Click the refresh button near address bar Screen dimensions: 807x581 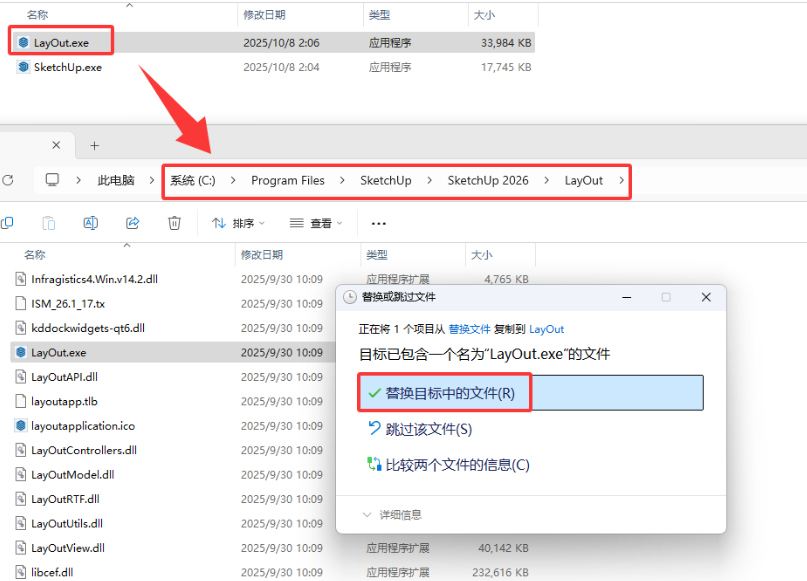[x=8, y=180]
